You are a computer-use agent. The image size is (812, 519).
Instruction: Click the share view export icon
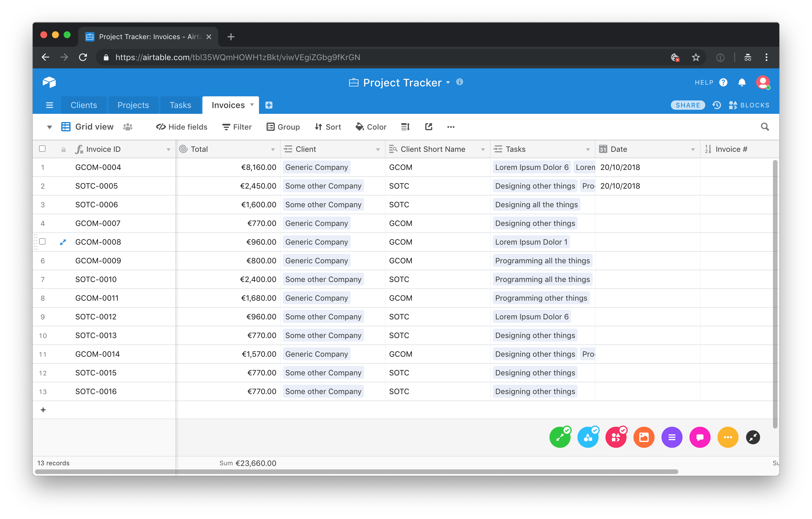coord(428,127)
